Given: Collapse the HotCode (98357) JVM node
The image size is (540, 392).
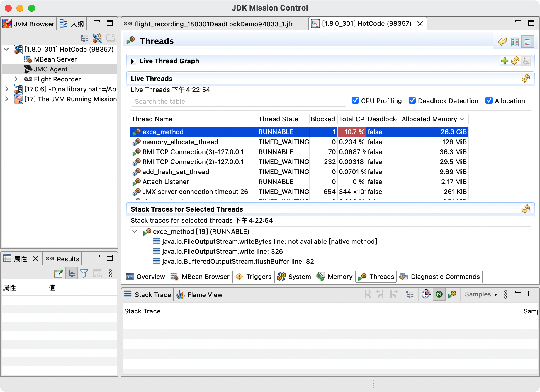Looking at the screenshot, I should (x=6, y=49).
